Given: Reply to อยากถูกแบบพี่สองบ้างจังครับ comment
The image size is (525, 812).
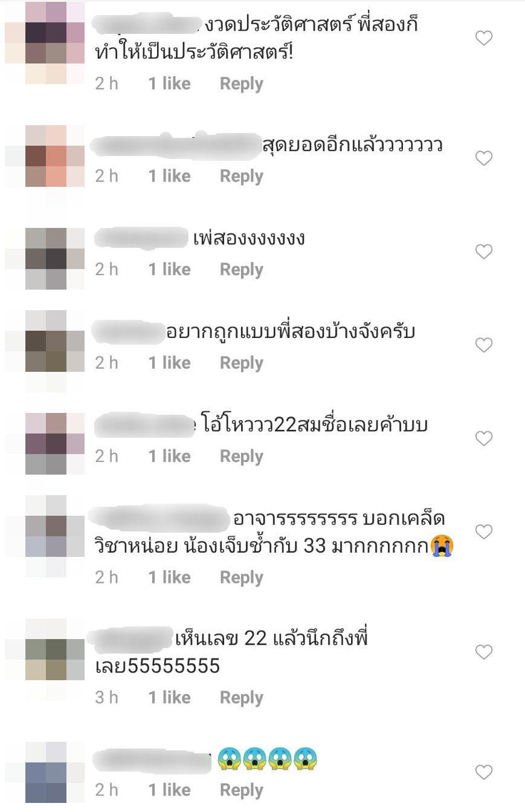Looking at the screenshot, I should click(241, 363).
